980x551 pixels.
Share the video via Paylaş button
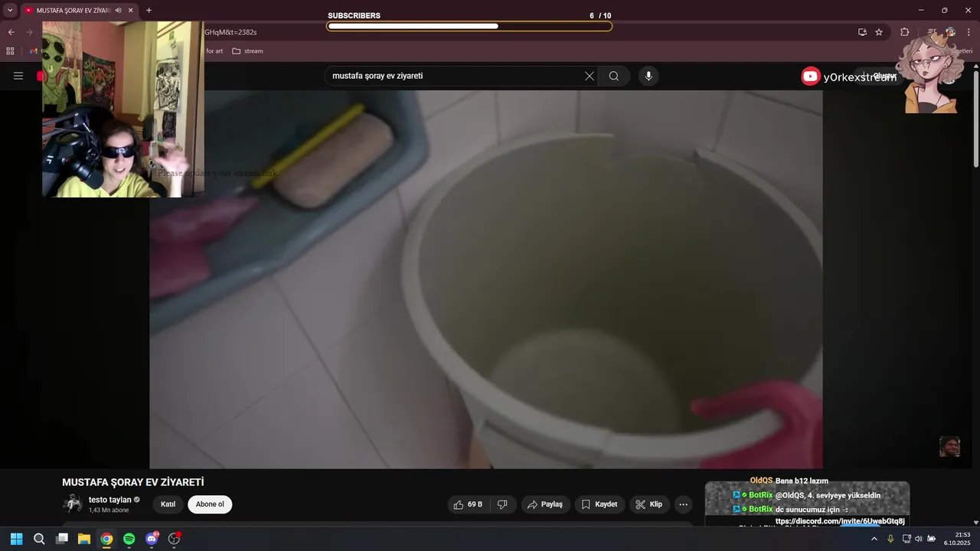(545, 504)
